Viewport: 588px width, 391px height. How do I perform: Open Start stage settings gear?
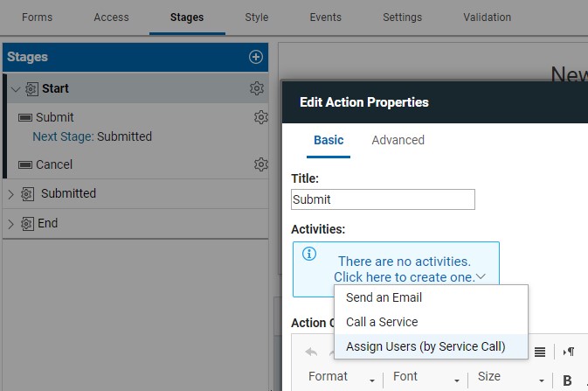(257, 88)
